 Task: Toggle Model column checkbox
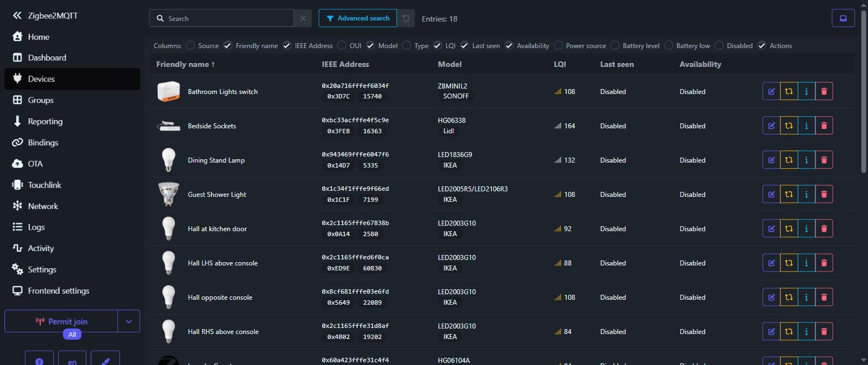(x=370, y=45)
